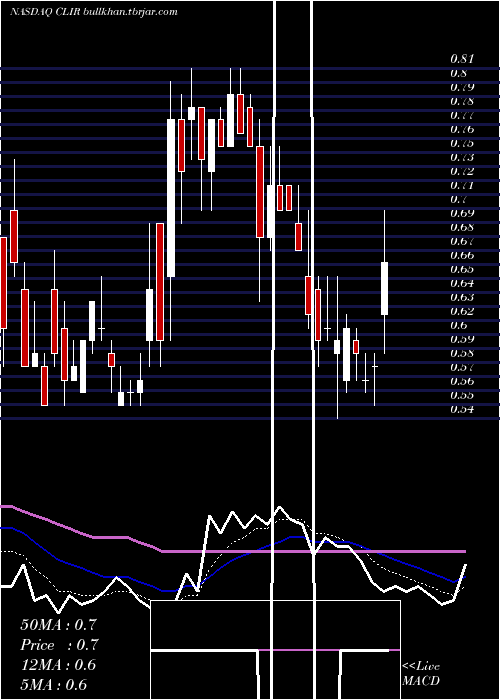
Task: Click the 0.54 price axis label
Action: pos(462,409)
